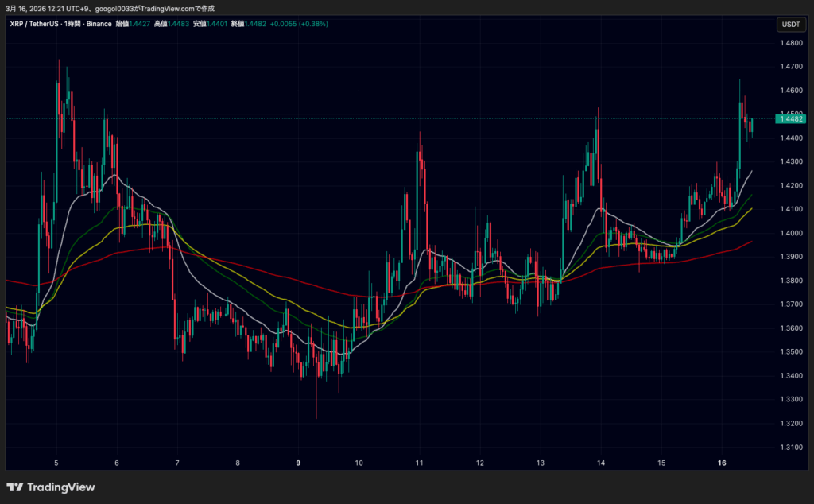The image size is (814, 504).
Task: Click the long lower wick near date 9
Action: click(x=316, y=401)
